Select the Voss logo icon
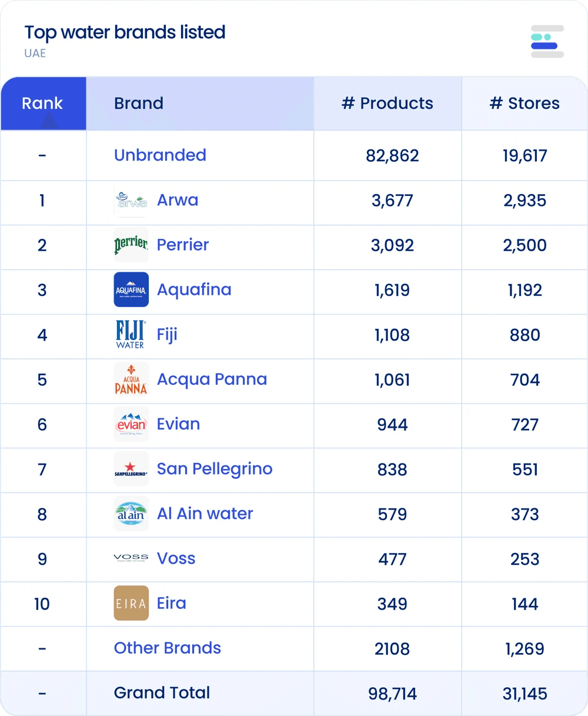 click(131, 558)
